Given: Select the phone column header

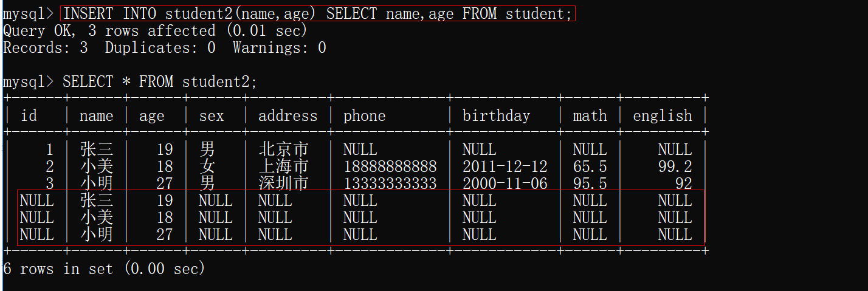Looking at the screenshot, I should pos(364,115).
